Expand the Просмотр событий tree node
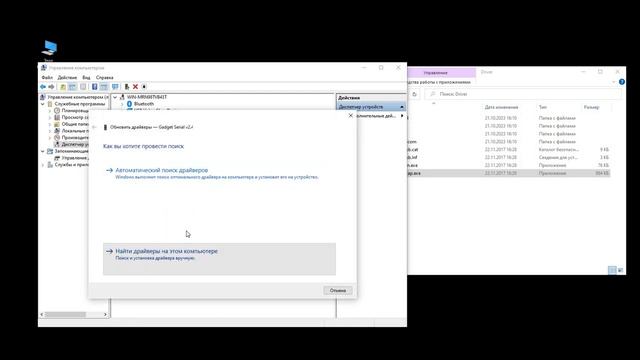 click(x=50, y=118)
